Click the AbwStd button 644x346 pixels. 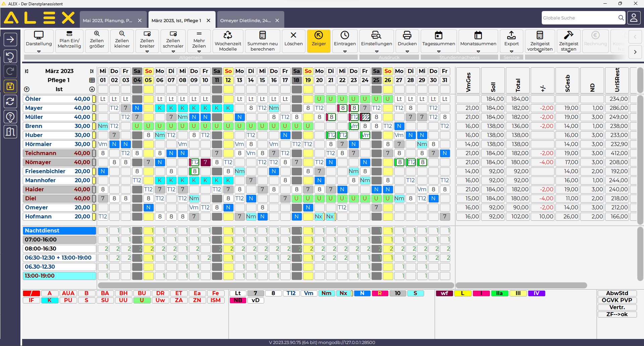[x=617, y=293]
